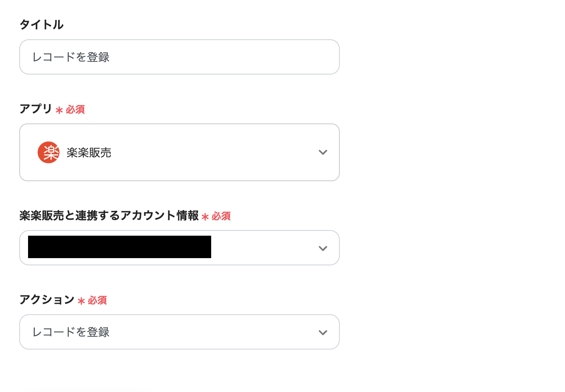Click 必須 marker next to アプリ

[75, 109]
